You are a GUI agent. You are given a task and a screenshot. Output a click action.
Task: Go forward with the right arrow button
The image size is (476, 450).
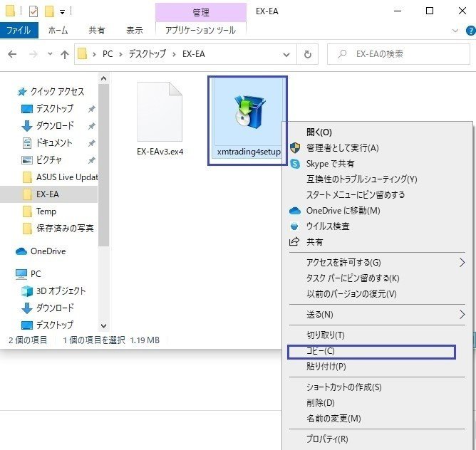(33, 54)
